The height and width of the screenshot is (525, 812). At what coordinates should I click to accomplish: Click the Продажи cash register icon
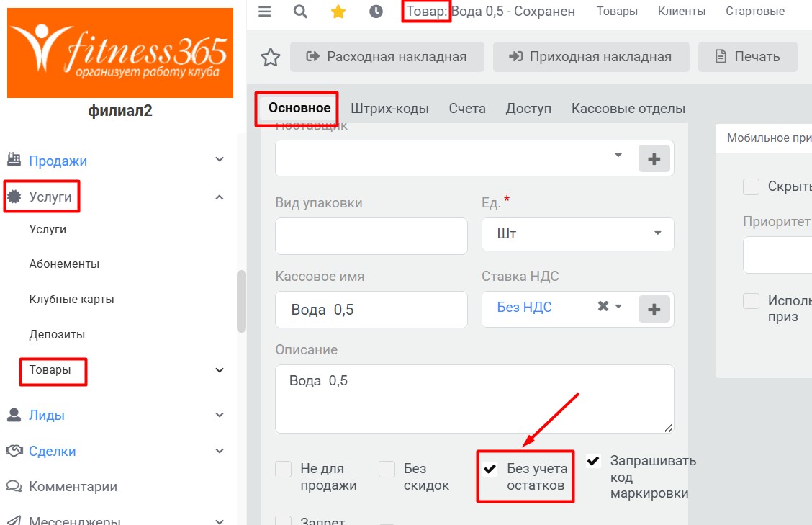14,160
